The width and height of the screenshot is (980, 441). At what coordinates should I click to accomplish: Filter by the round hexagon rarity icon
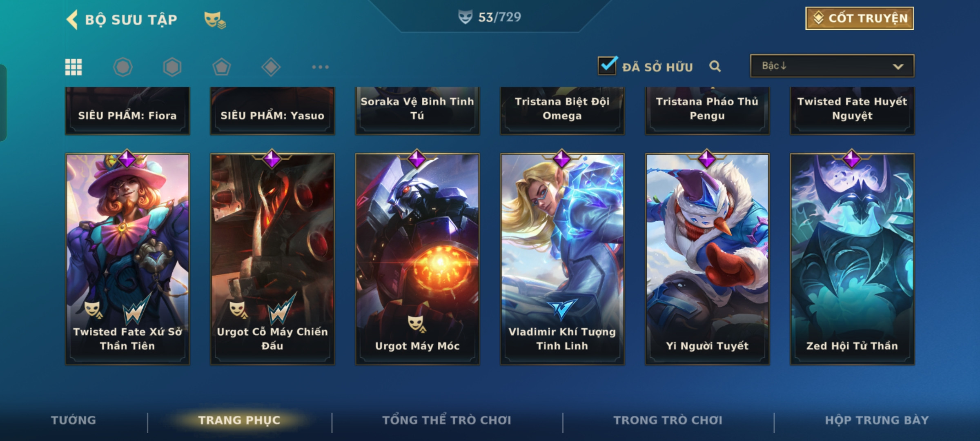tap(123, 67)
